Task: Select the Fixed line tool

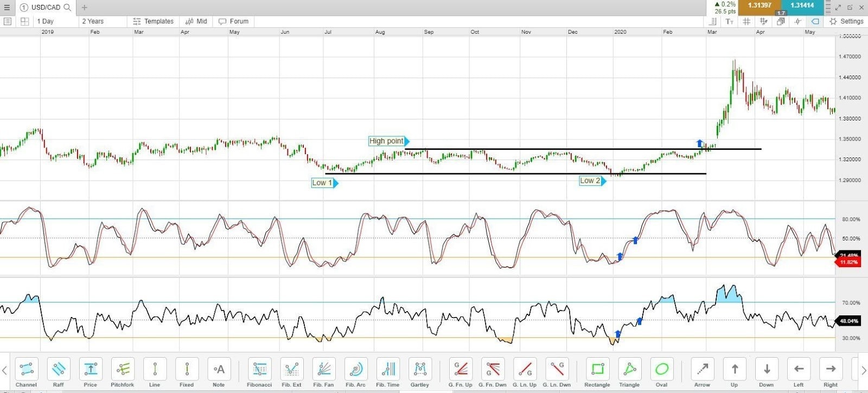Action: coord(187,372)
